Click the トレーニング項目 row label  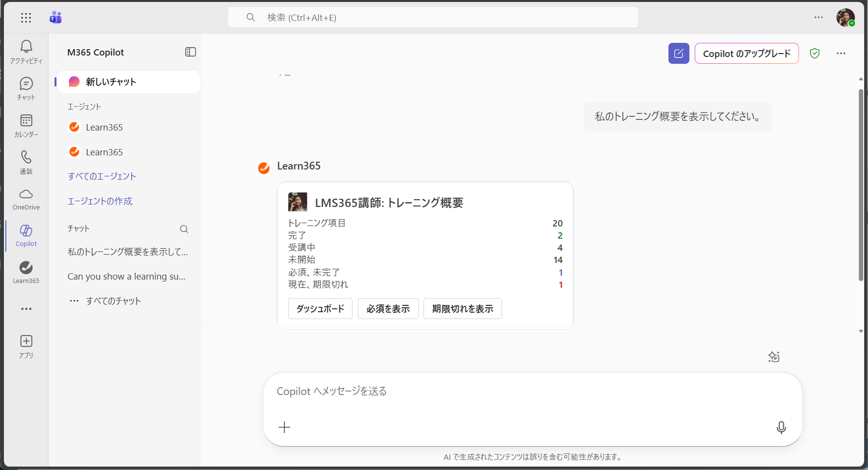tap(317, 223)
